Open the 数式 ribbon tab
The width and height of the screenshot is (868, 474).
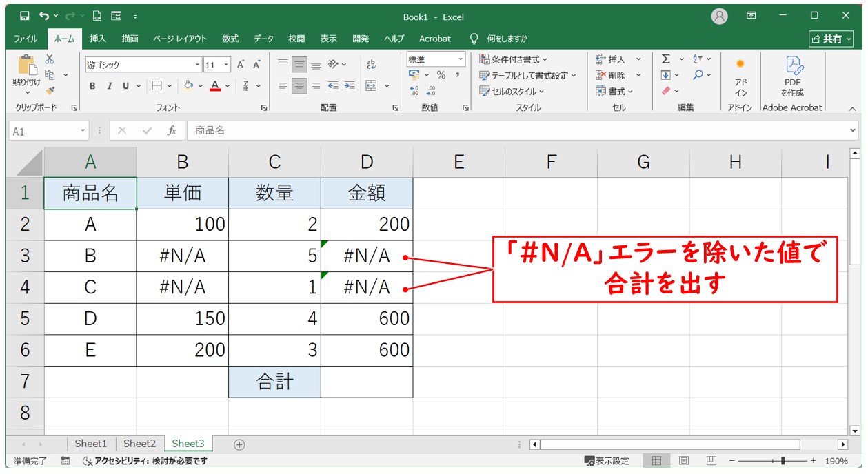[230, 39]
